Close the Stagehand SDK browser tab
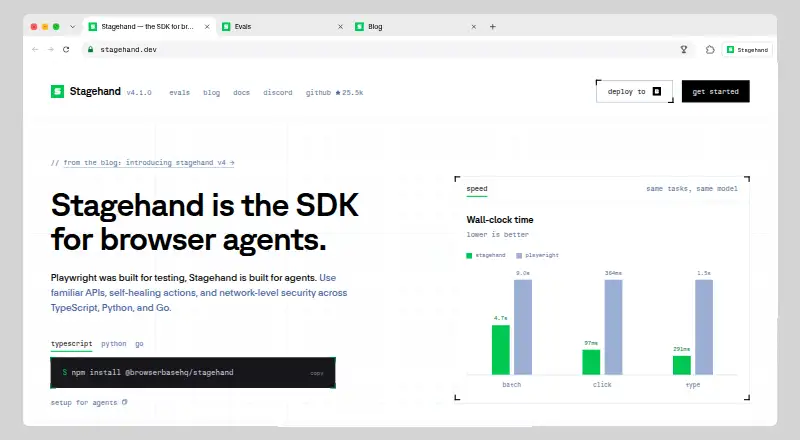Viewport: 800px width, 440px height. (207, 27)
